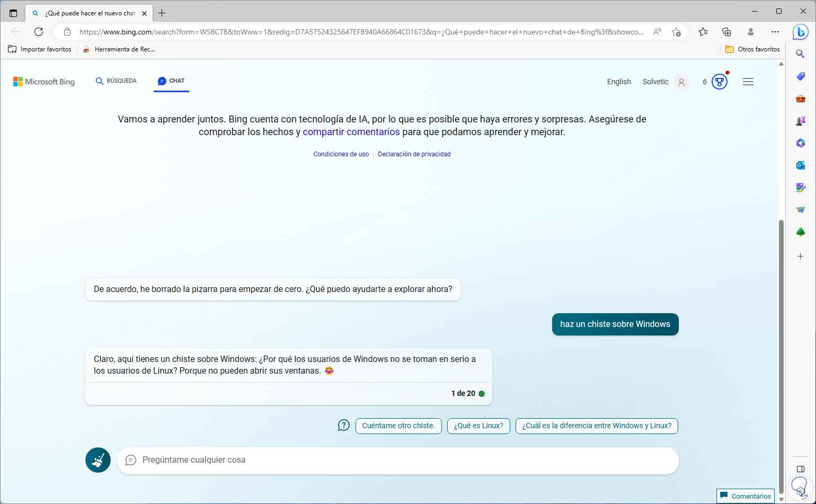Open the sidebar search icon
816x504 pixels.
[801, 54]
